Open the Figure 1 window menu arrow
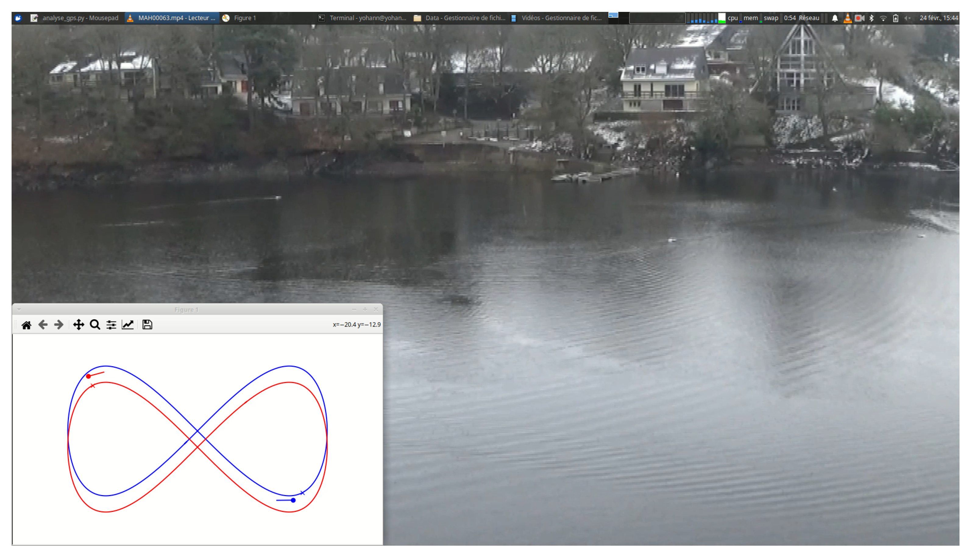Screen dimensions: 972x560 (19, 310)
